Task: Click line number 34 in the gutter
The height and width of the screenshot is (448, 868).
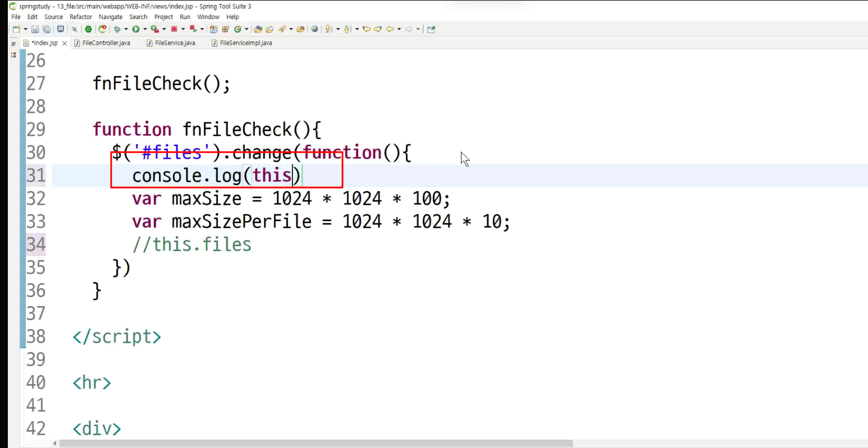Action: point(36,245)
